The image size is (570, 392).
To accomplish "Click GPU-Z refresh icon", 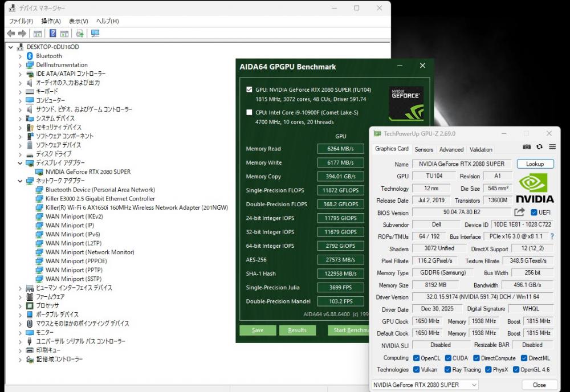I will pos(539,147).
